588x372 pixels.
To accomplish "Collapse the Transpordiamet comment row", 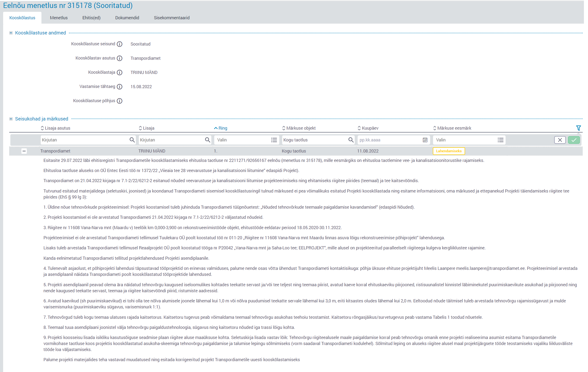I will (x=24, y=151).
